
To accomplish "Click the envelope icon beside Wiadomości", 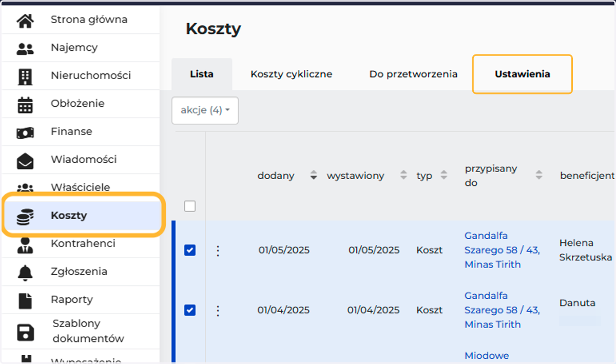I will tap(25, 161).
